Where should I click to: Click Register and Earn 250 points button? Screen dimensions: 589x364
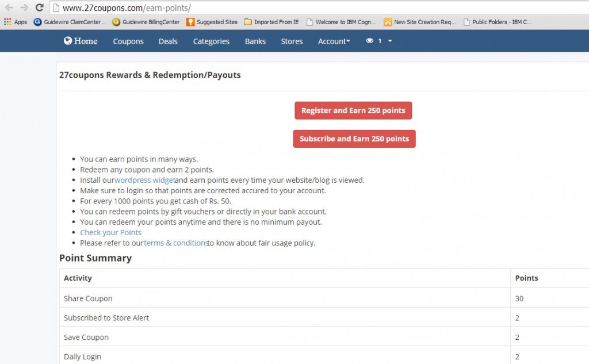point(353,110)
